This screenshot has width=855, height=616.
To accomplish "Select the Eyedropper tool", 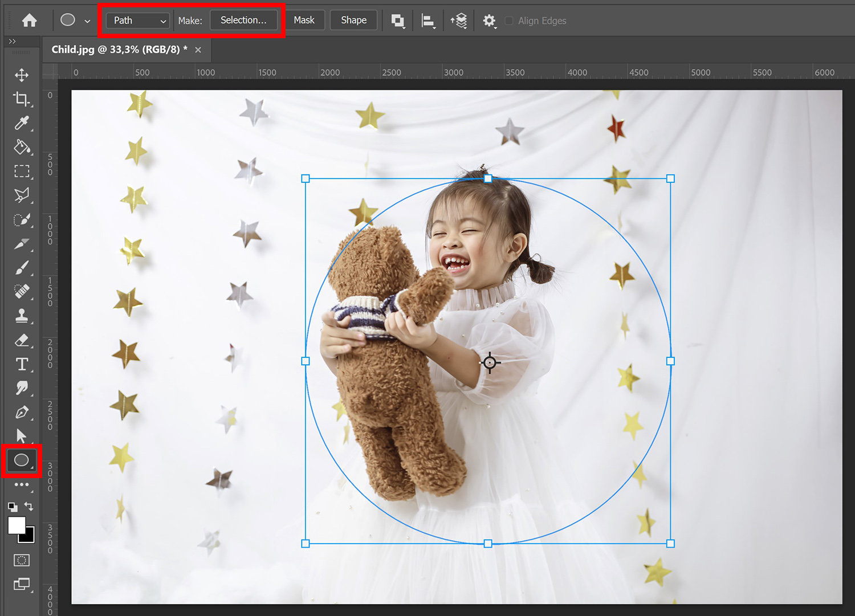I will 22,124.
